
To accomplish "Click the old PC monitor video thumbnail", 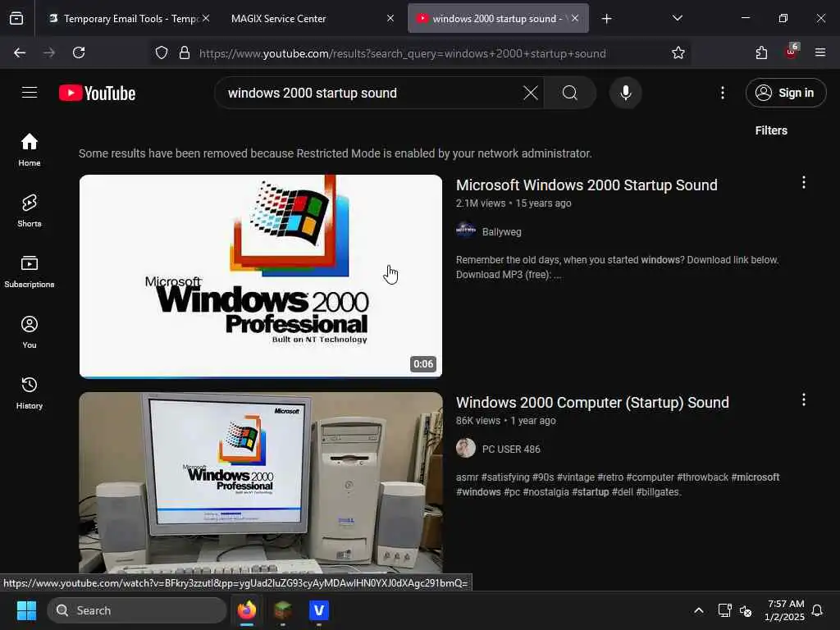I will coord(261,482).
